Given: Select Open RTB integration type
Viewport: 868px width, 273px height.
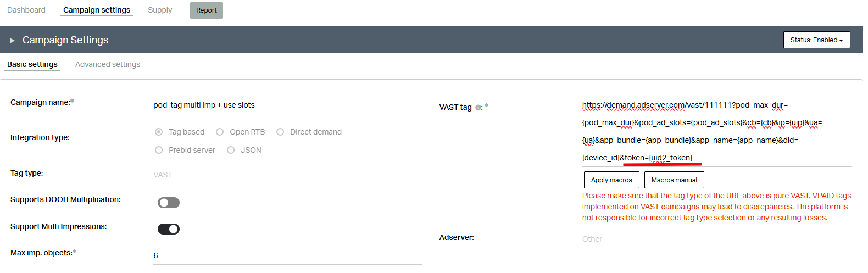Looking at the screenshot, I should tap(220, 132).
